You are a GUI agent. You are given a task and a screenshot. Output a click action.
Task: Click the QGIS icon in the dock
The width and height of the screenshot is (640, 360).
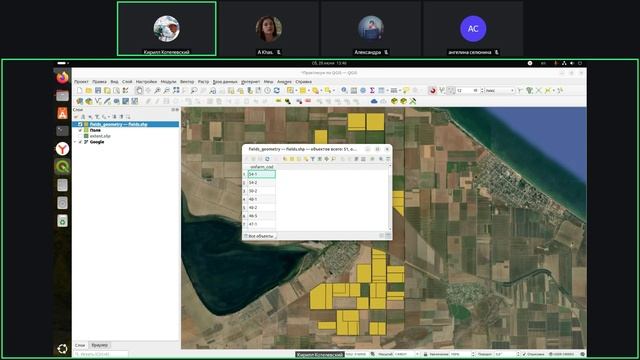(x=62, y=167)
